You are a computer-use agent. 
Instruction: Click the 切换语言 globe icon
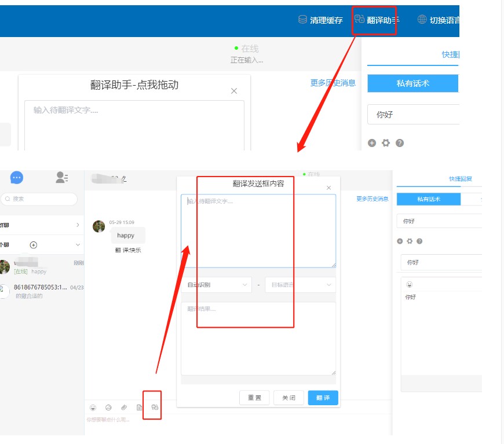point(422,20)
